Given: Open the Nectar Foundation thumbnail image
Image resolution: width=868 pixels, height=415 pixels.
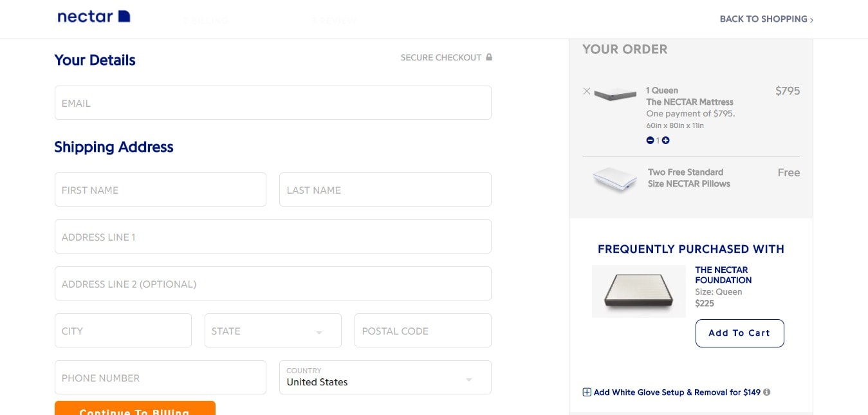Looking at the screenshot, I should point(639,291).
